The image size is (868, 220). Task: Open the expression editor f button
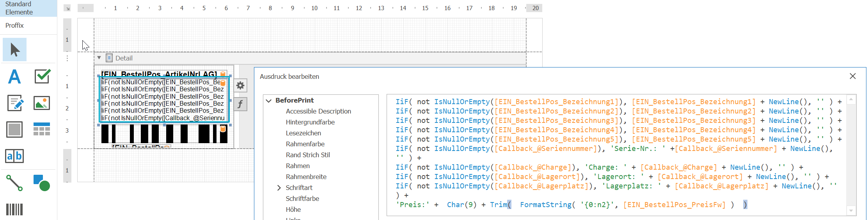[240, 104]
